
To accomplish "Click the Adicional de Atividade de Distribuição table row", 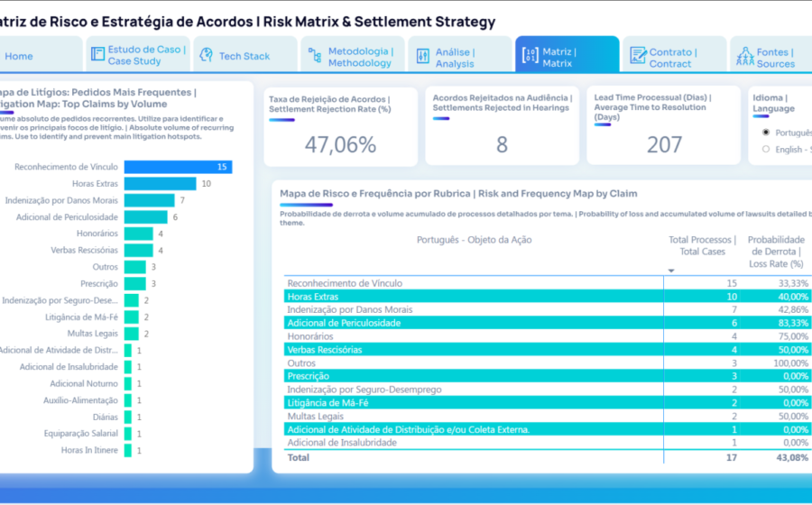I will [x=548, y=429].
